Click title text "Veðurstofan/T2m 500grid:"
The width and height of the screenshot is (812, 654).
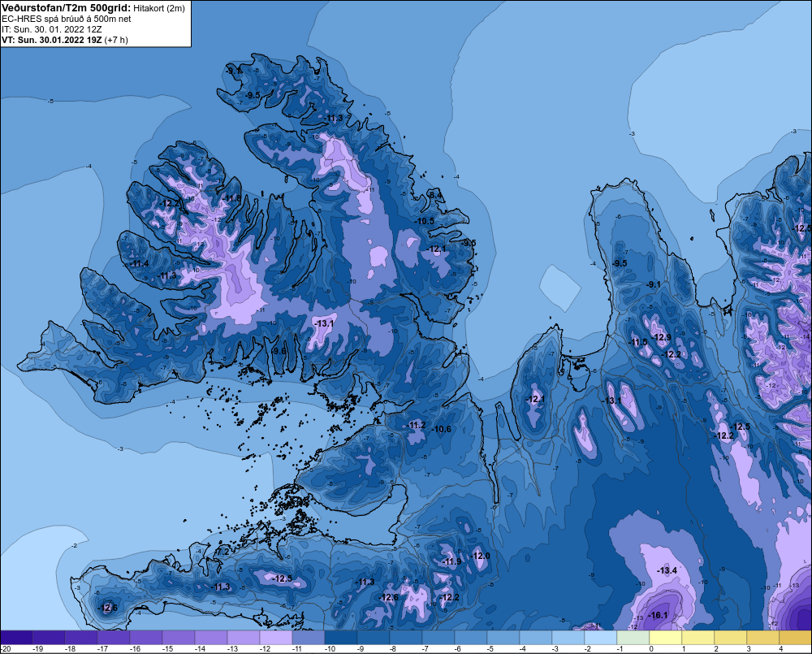coord(66,8)
